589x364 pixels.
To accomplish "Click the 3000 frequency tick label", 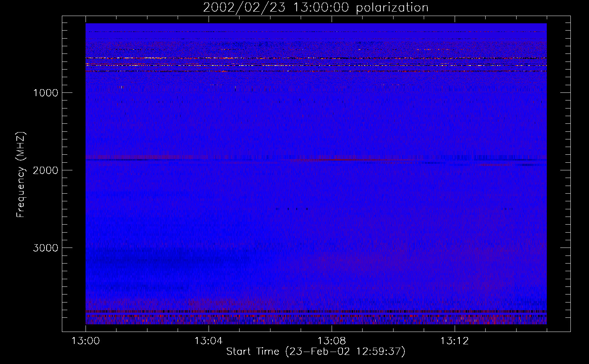I will pos(46,248).
